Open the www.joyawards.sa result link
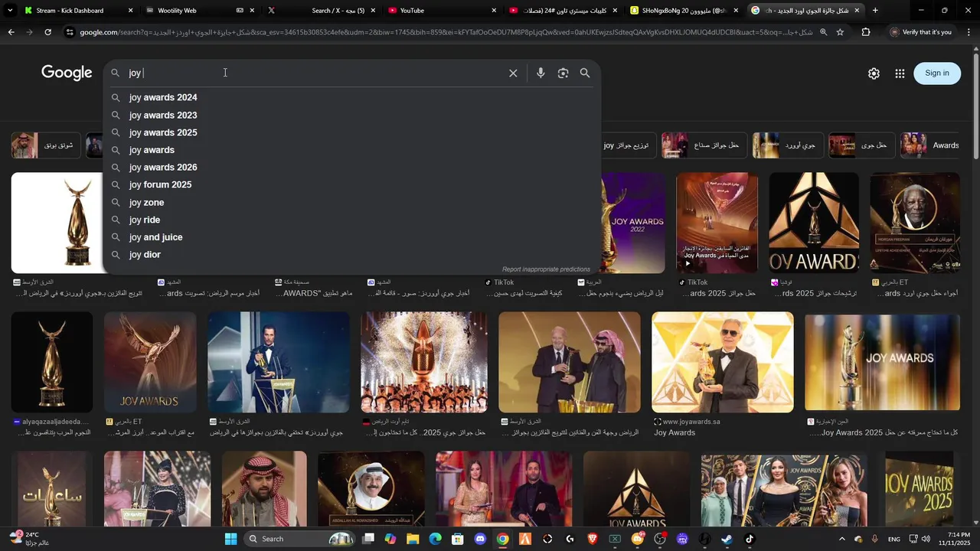 point(691,422)
